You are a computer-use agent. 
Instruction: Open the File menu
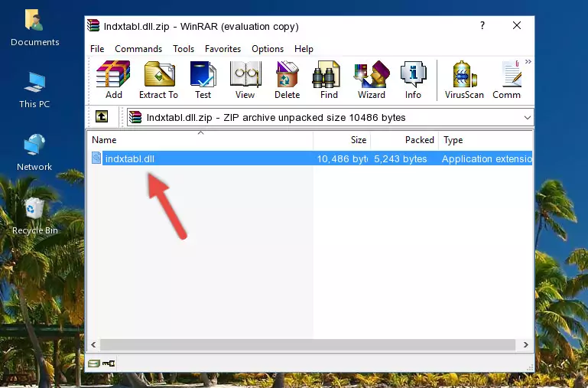coord(97,49)
